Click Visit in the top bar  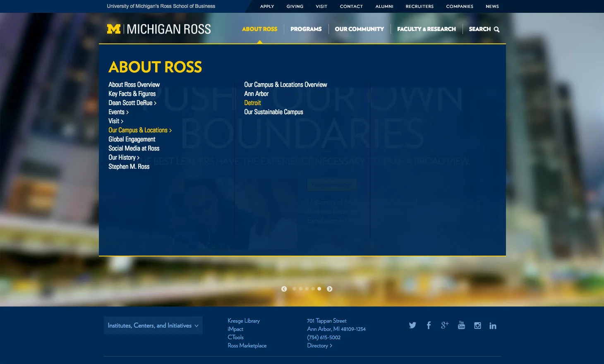(321, 6)
